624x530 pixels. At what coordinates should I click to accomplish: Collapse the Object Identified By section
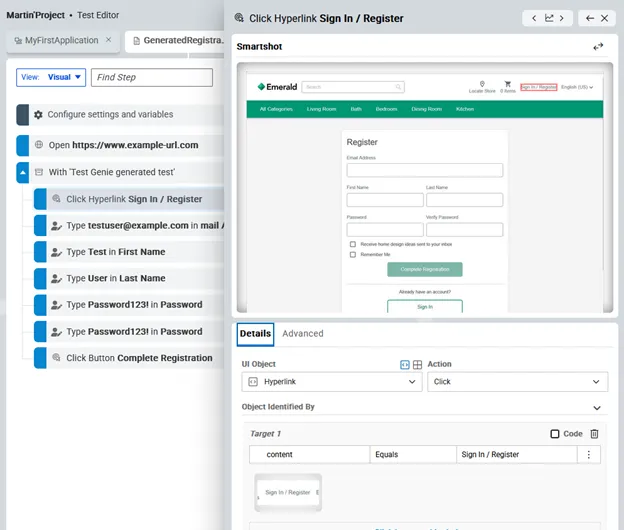point(597,408)
